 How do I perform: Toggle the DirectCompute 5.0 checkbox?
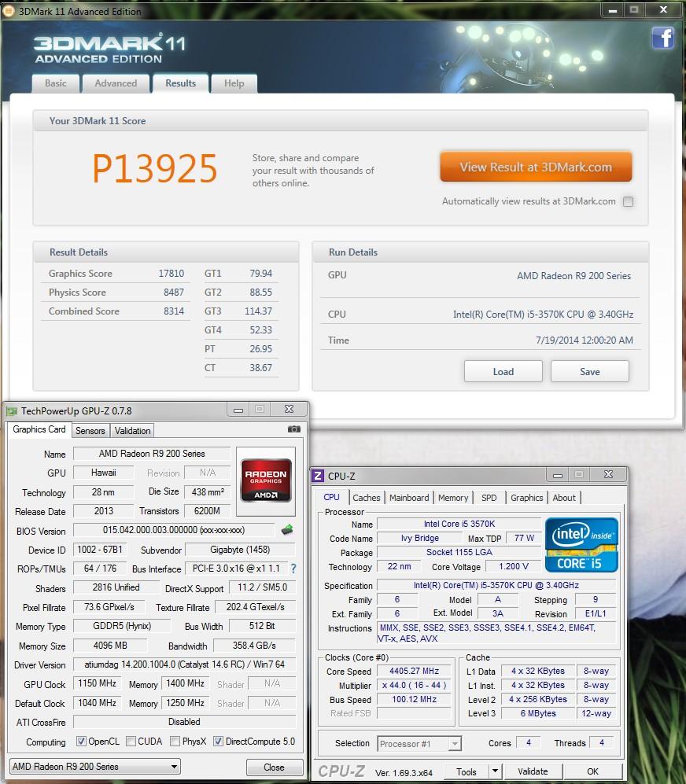218,741
